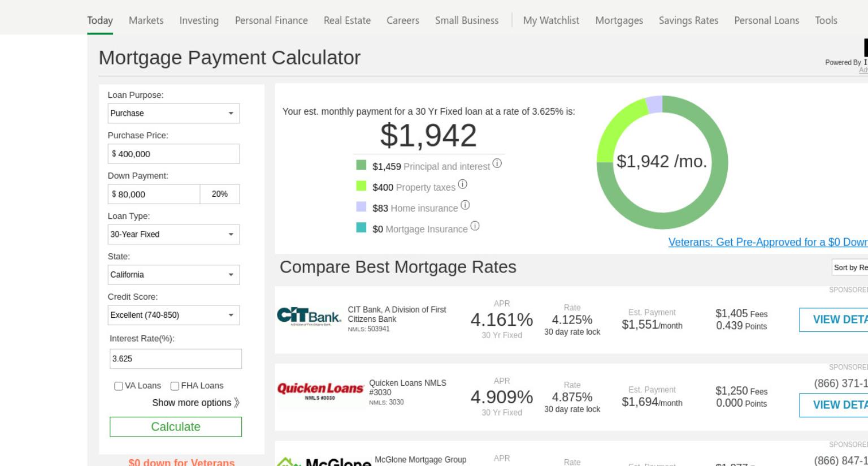Click the CIT Bank logo
Viewport: 868px width, 466px height.
point(309,317)
